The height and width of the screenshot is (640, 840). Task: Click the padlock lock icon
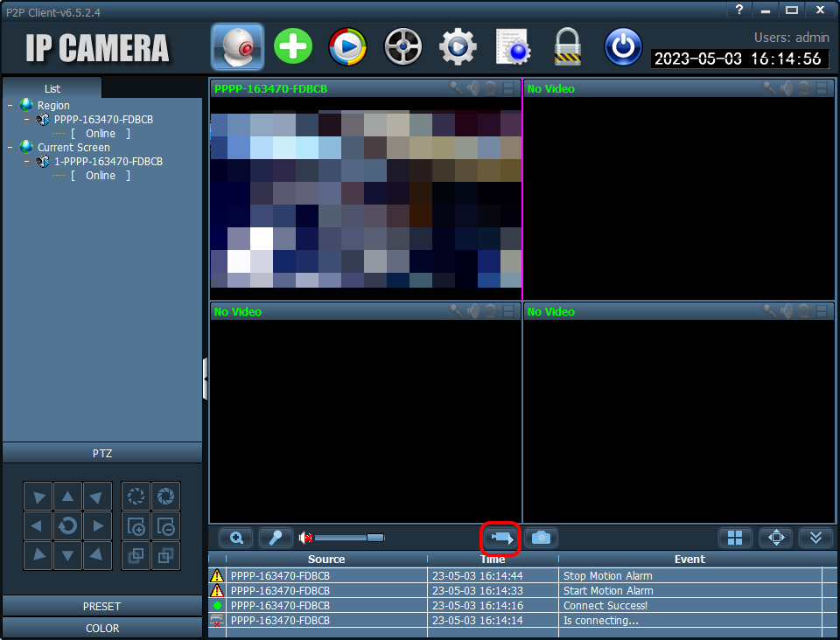tap(567, 46)
